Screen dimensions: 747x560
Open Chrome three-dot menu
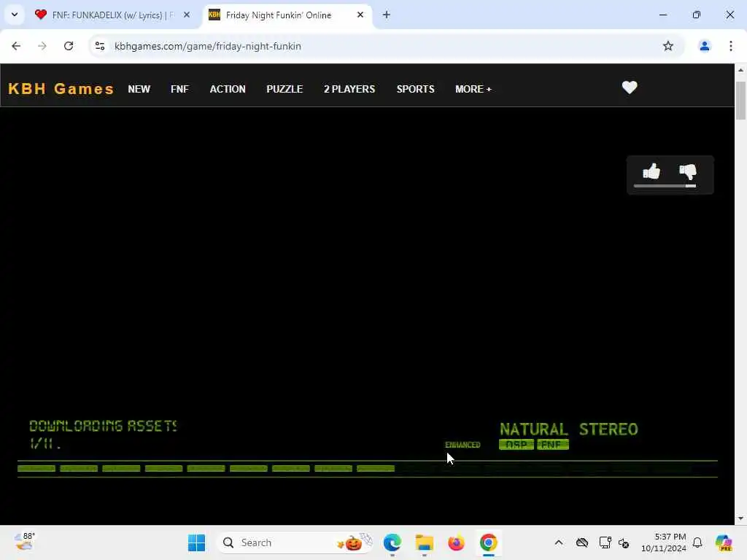(x=731, y=46)
